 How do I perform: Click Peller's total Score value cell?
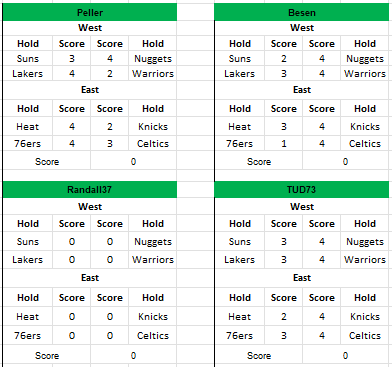point(133,162)
